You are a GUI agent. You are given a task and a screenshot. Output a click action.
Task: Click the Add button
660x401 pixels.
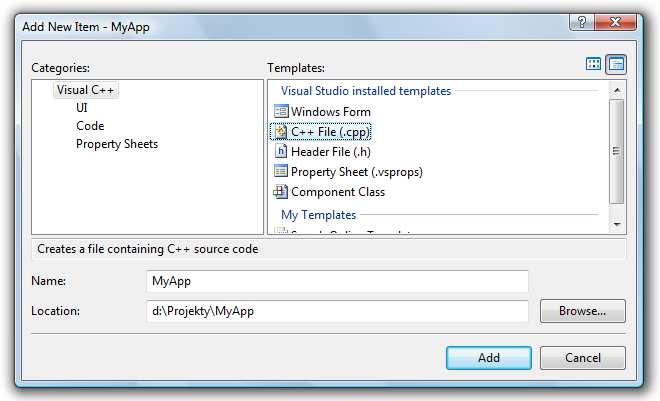(489, 358)
